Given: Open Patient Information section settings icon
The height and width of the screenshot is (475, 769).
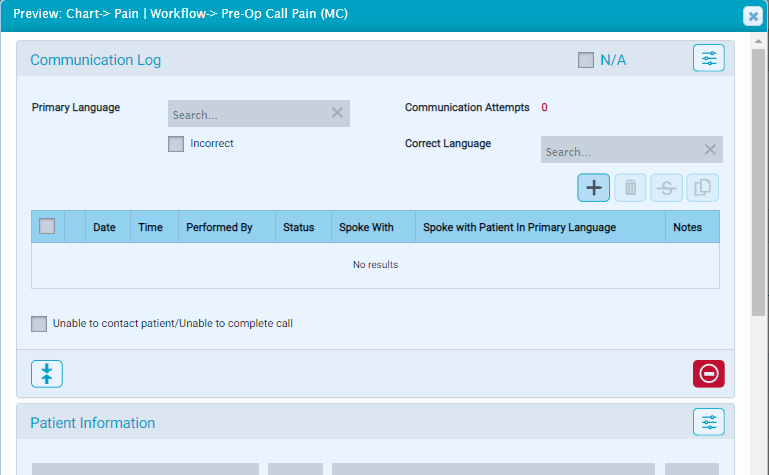Looking at the screenshot, I should [x=708, y=422].
